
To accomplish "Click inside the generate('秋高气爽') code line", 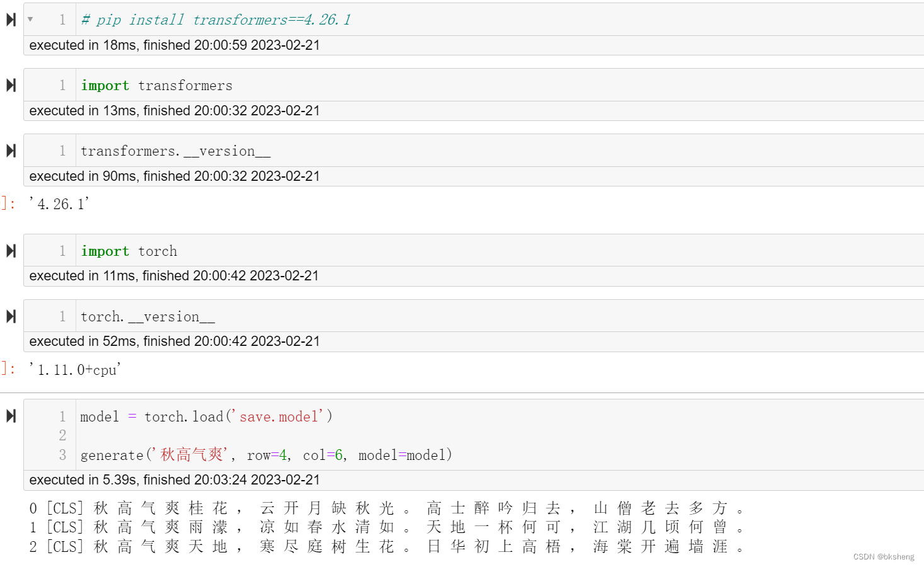I will pos(265,454).
